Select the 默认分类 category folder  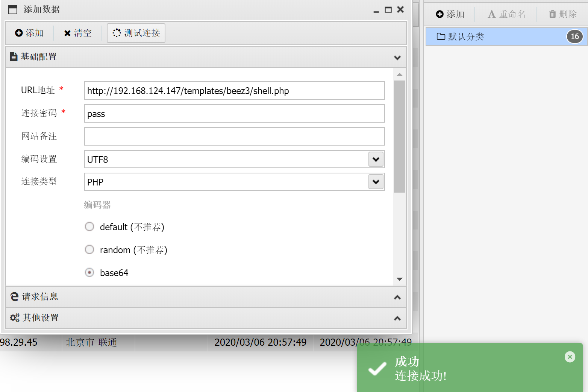click(x=506, y=36)
